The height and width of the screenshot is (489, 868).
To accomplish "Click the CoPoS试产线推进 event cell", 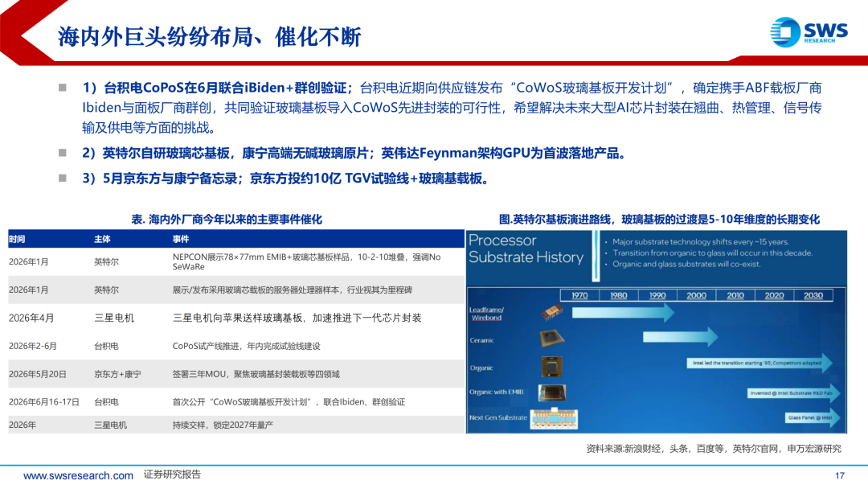I will (247, 346).
